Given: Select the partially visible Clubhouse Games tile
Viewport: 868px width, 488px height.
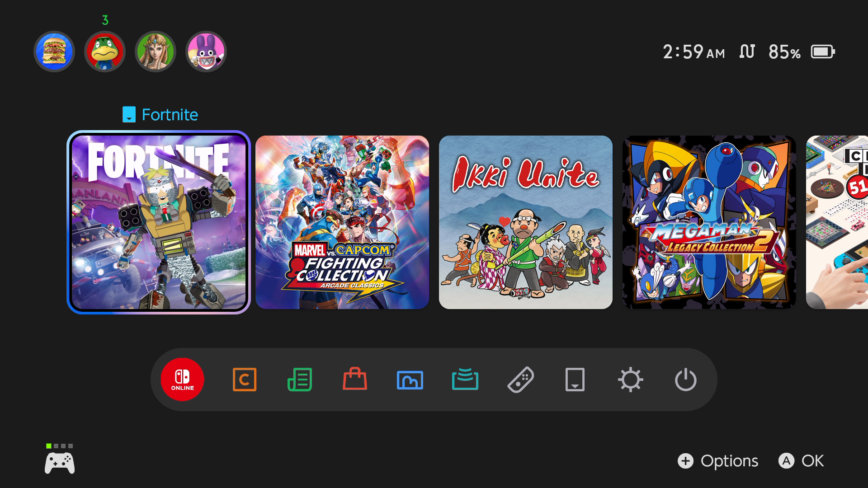Looking at the screenshot, I should point(837,222).
